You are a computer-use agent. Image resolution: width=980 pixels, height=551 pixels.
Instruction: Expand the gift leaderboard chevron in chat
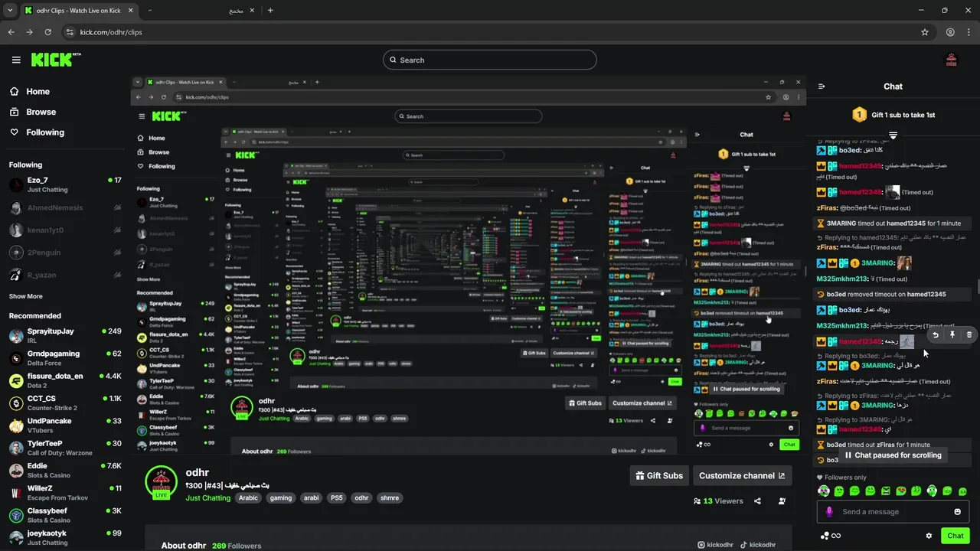[893, 135]
